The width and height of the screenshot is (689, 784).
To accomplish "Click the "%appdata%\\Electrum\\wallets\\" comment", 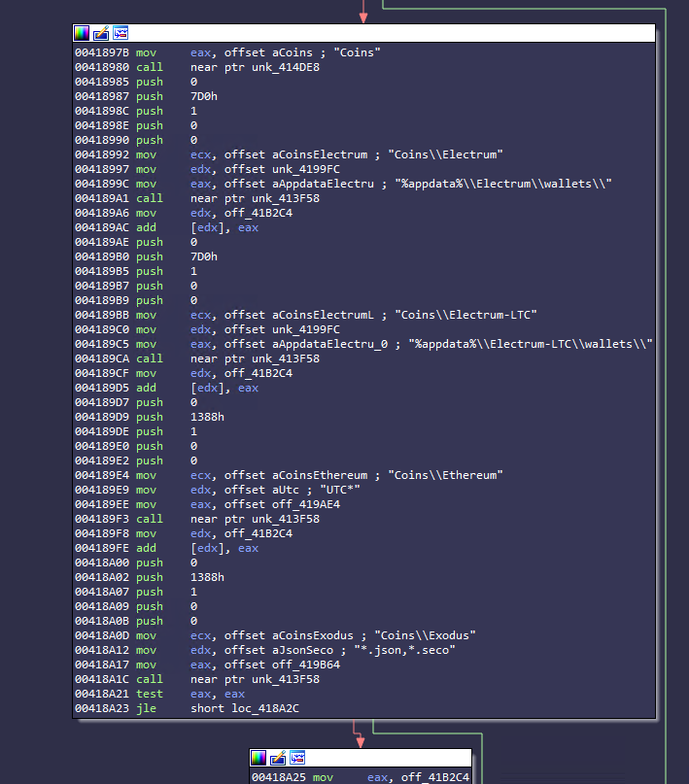I will click(x=503, y=184).
